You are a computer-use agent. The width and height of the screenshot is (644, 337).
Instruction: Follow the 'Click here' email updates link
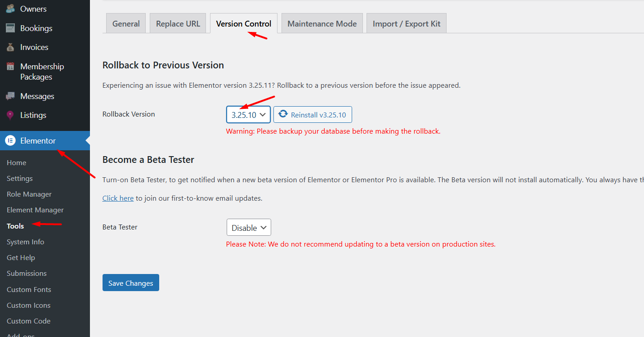coord(118,198)
